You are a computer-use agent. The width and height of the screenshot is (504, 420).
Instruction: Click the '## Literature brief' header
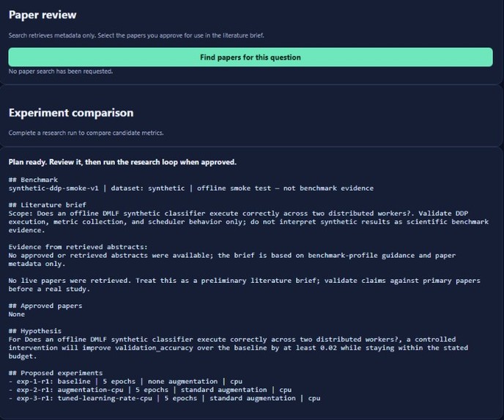pyautogui.click(x=47, y=205)
